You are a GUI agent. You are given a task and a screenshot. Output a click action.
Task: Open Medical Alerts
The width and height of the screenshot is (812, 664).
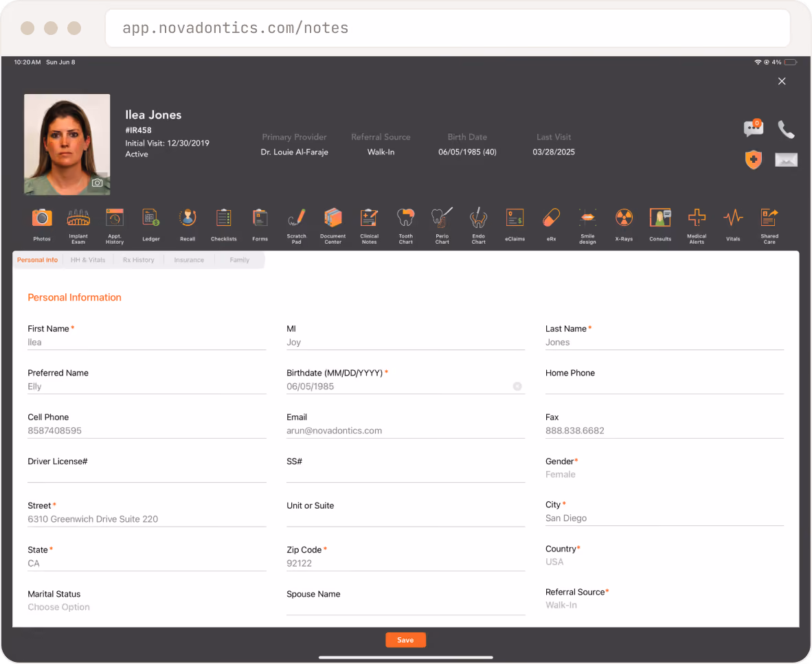click(x=697, y=218)
